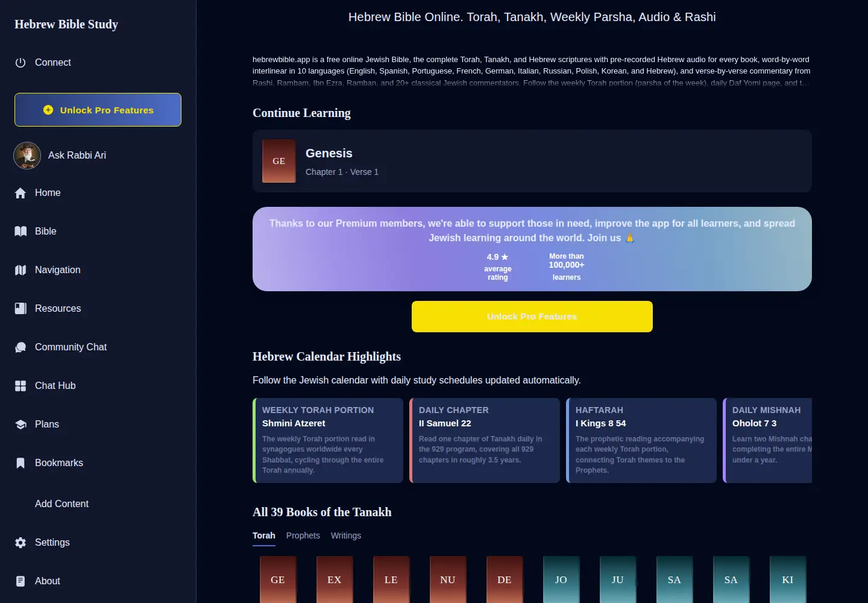Click the About document icon
This screenshot has height=603, width=868.
(20, 581)
